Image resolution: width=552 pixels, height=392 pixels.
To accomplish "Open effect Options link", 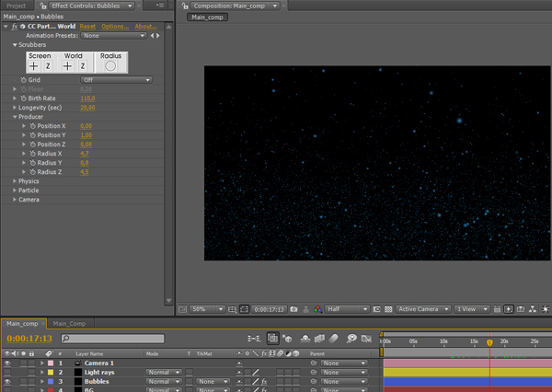I will pos(115,27).
